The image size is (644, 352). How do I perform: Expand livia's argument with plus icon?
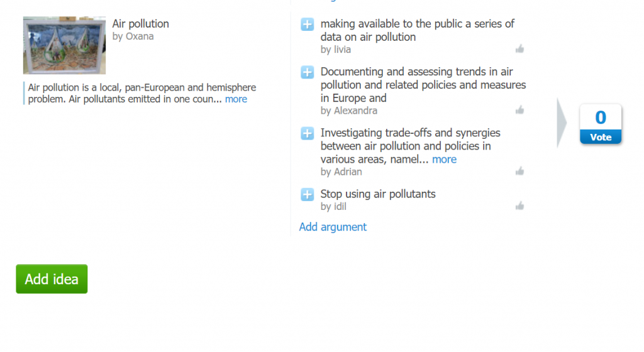(x=307, y=25)
